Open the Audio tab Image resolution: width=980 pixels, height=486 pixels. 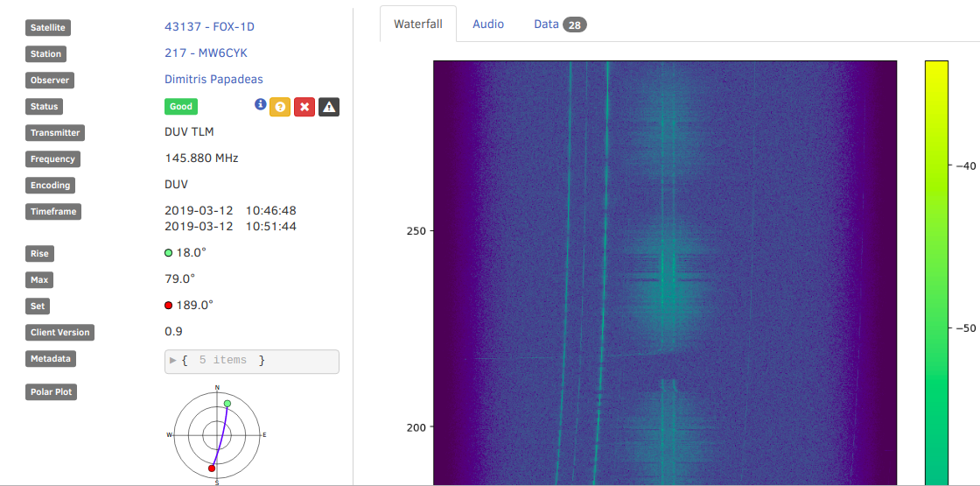488,25
